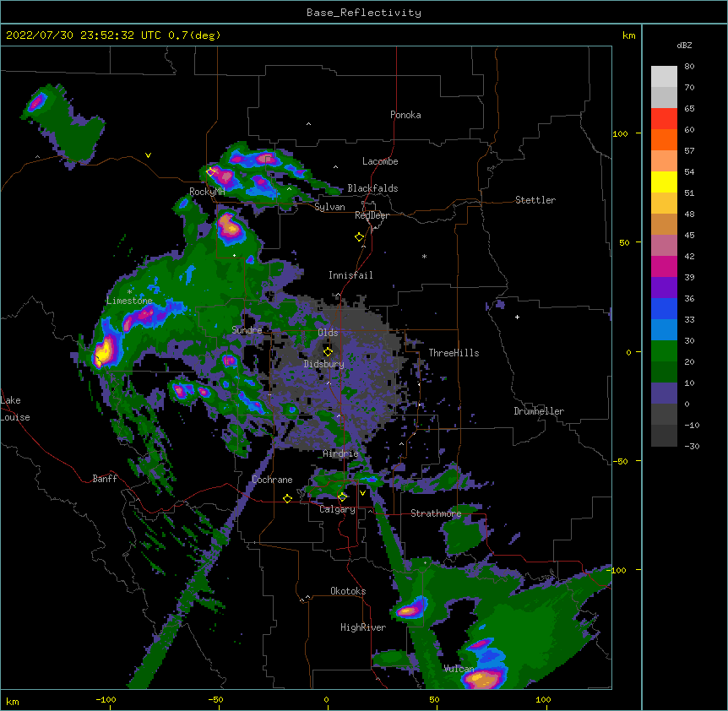This screenshot has width=728, height=711.
Task: Pick the dark orange 60 dBZ legend swatch
Action: (664, 139)
